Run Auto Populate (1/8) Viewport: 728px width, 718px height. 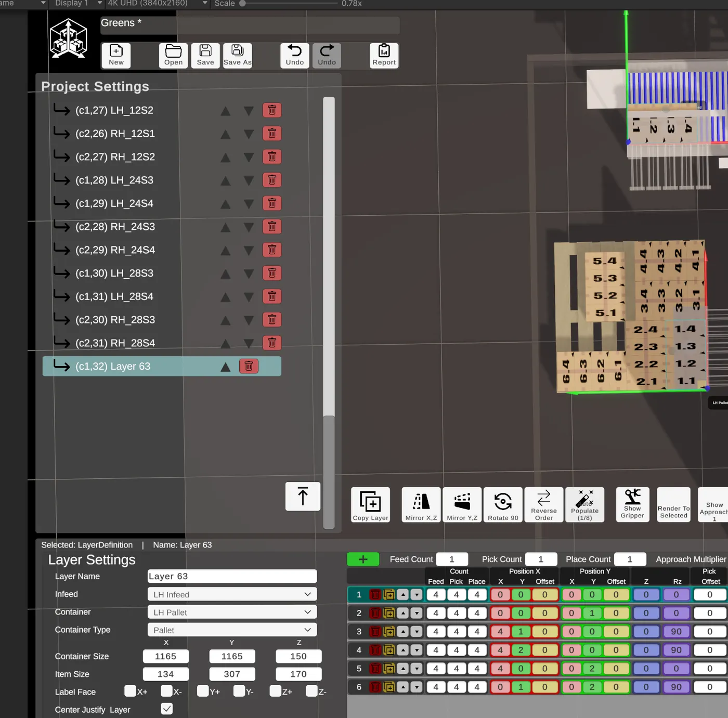pyautogui.click(x=584, y=504)
